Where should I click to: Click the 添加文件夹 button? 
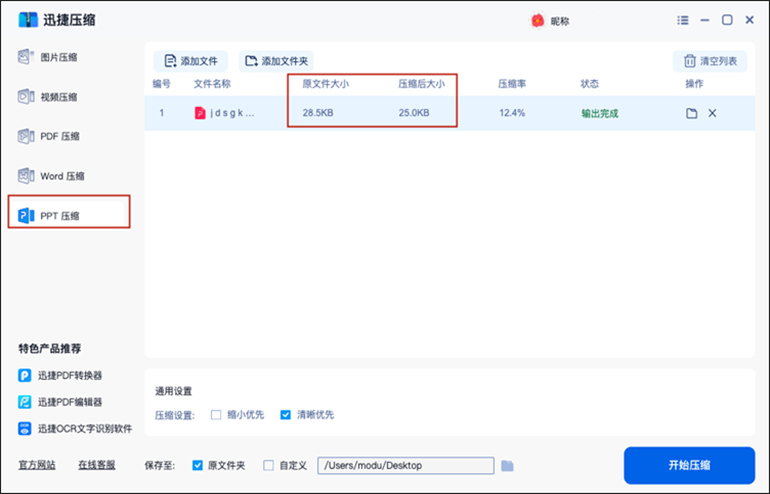tap(276, 61)
